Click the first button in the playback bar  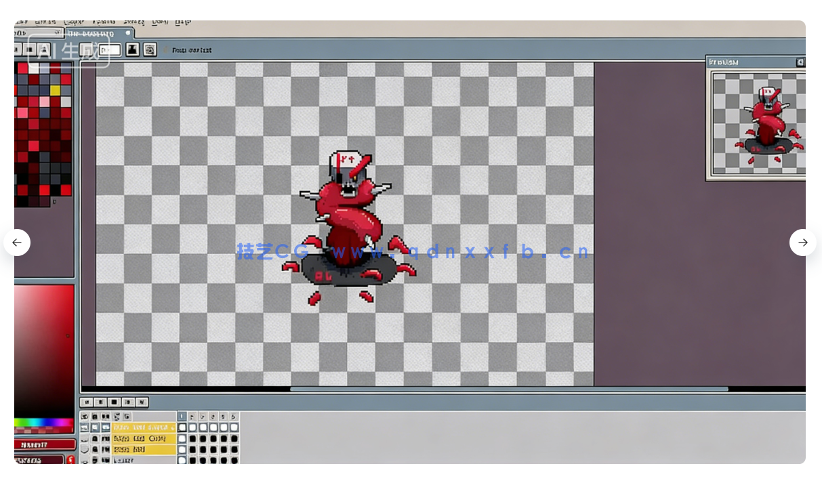86,402
